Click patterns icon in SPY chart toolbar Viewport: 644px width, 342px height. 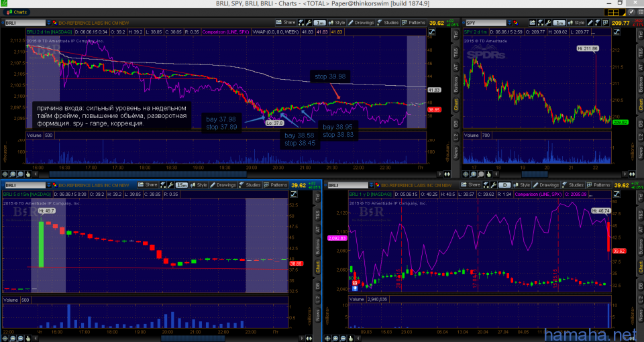(606, 23)
